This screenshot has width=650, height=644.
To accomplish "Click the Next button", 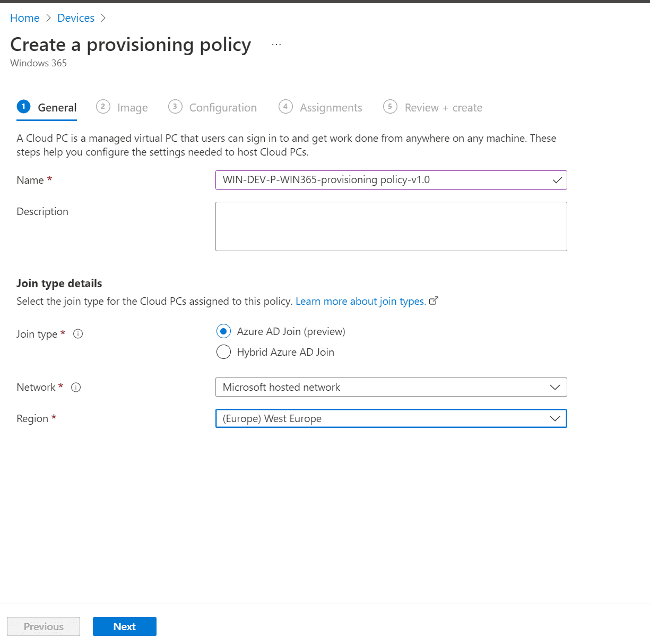I will [124, 626].
